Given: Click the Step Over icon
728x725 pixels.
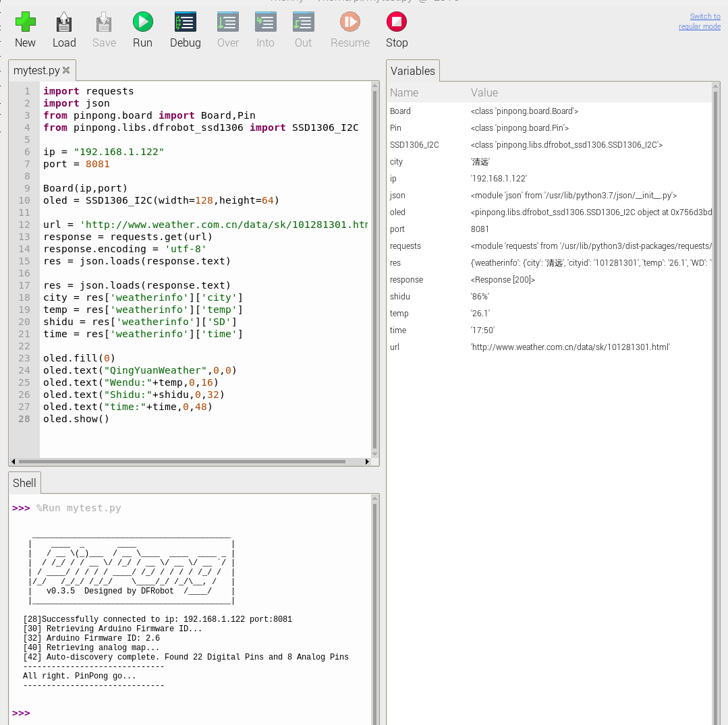Looking at the screenshot, I should click(228, 22).
